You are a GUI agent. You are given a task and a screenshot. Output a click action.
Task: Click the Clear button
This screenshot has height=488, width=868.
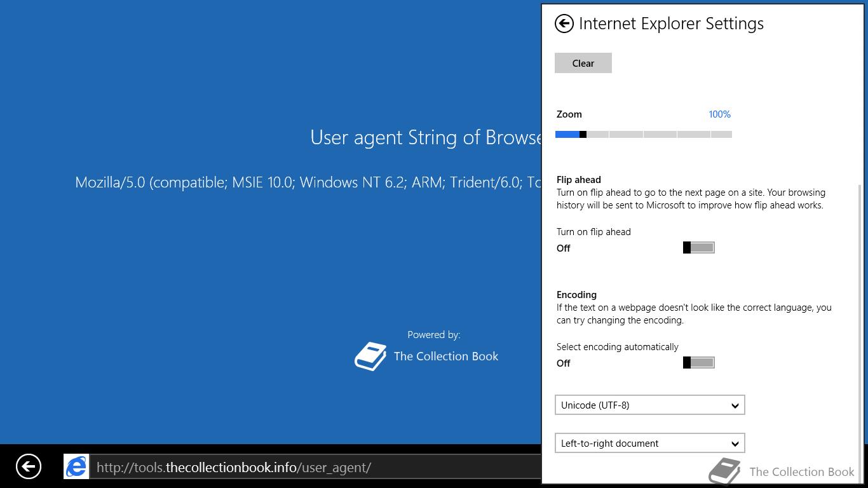[x=583, y=63]
